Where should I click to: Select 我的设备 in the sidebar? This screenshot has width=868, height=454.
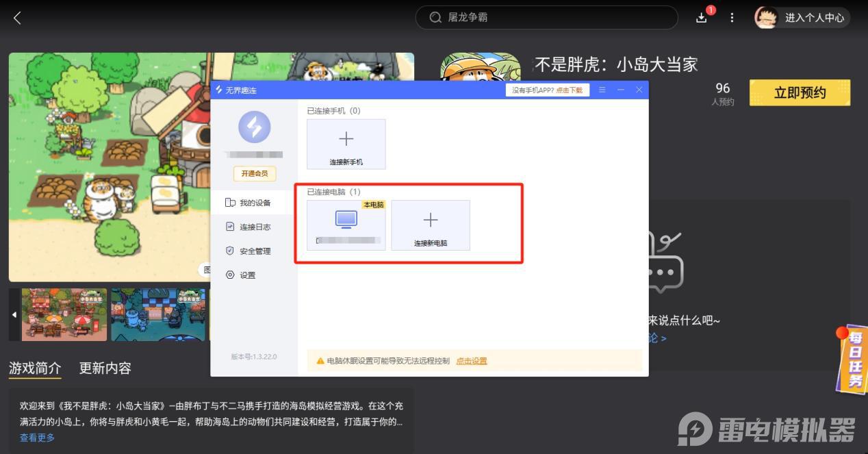point(254,203)
